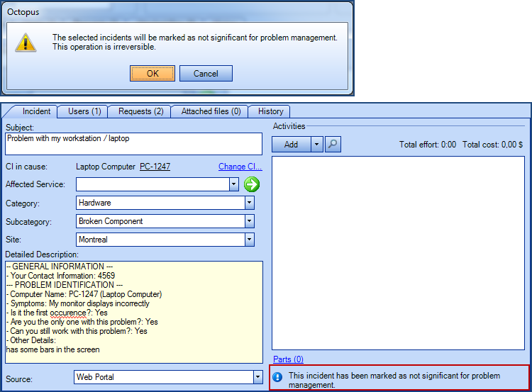Cancel the irreversible operation dialog

206,74
